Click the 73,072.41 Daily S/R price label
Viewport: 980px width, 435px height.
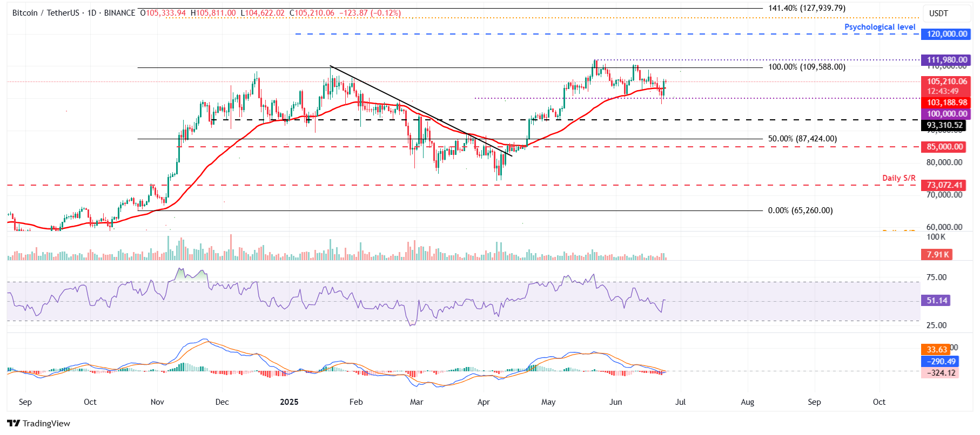pyautogui.click(x=944, y=185)
